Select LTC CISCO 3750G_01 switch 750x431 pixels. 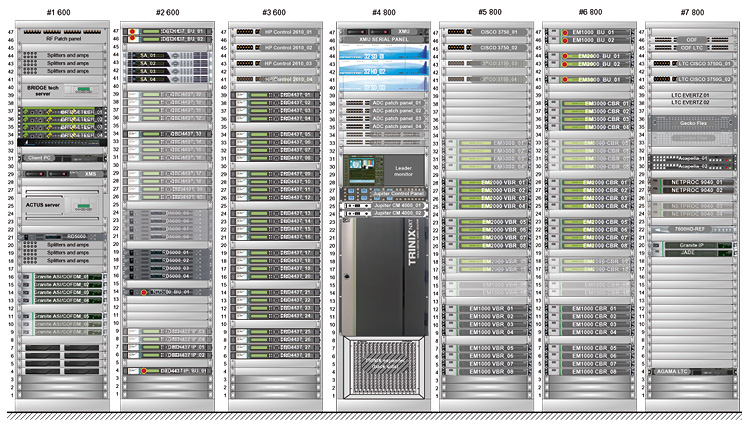point(692,64)
